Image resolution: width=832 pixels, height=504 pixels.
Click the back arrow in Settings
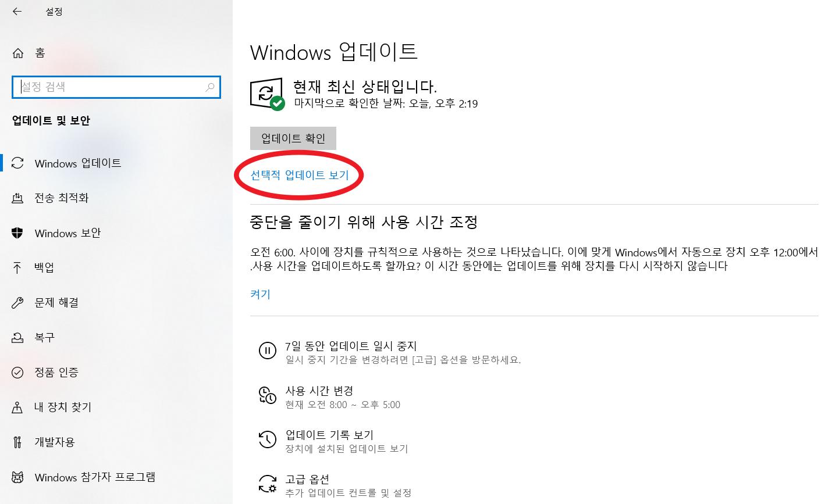(17, 11)
